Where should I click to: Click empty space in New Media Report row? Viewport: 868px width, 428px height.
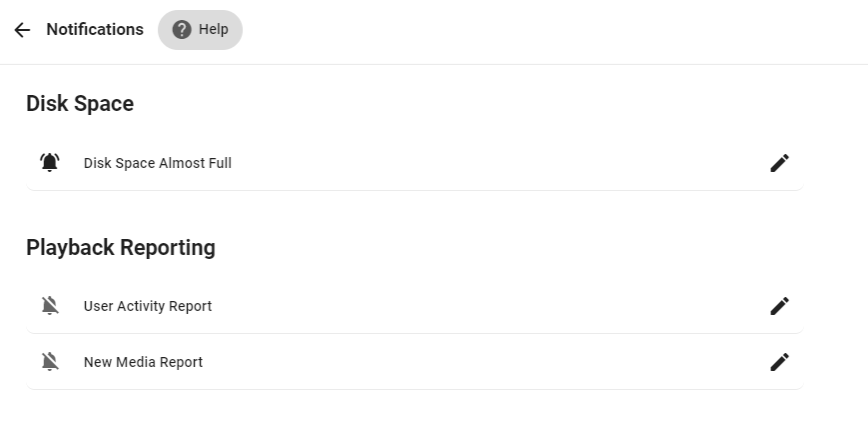pyautogui.click(x=499, y=362)
